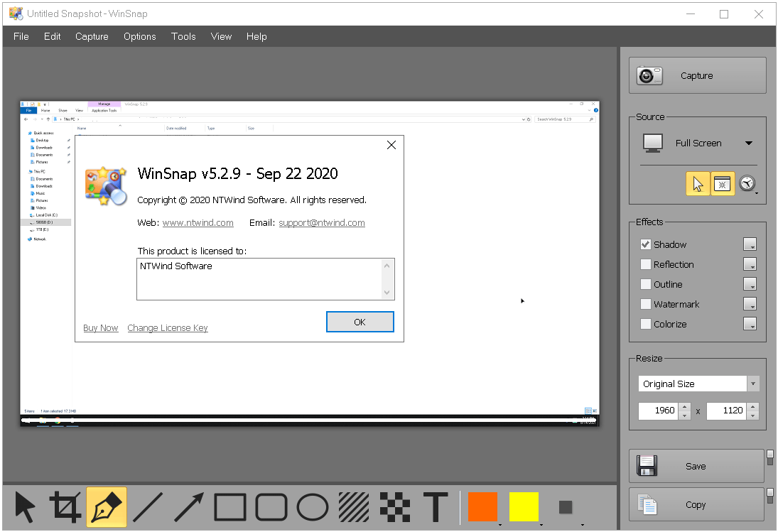The height and width of the screenshot is (532, 778).
Task: Select the Ellipse tool
Action: (x=312, y=506)
